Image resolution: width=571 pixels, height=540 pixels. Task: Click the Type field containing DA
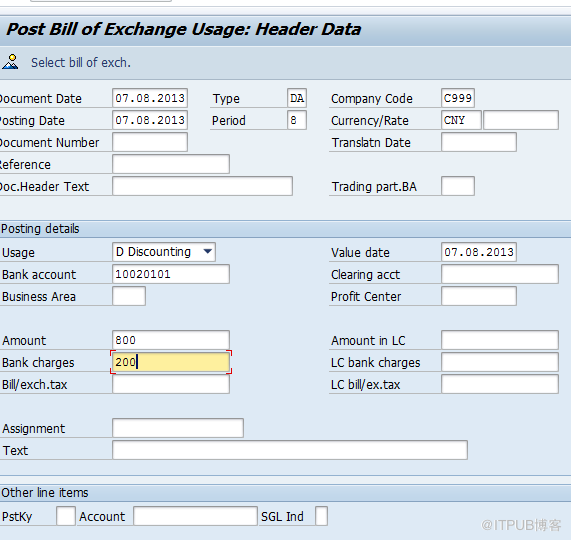click(297, 98)
